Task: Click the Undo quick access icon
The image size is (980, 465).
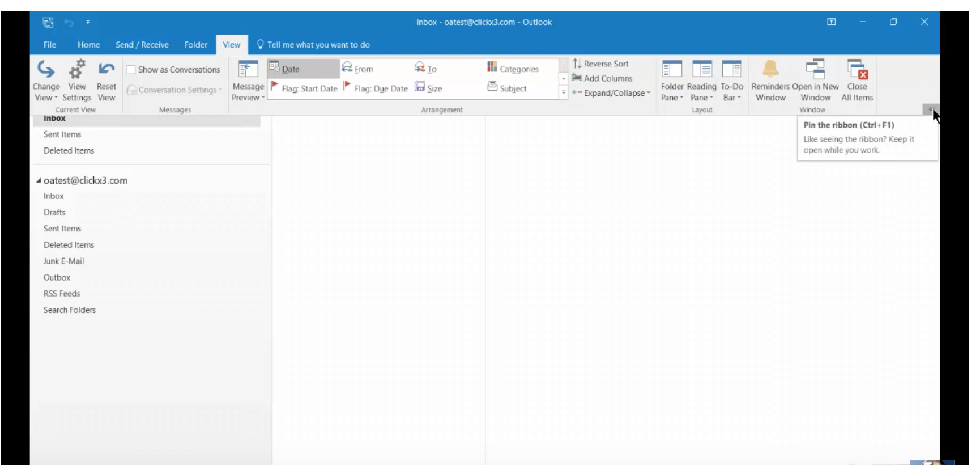Action: pos(69,22)
